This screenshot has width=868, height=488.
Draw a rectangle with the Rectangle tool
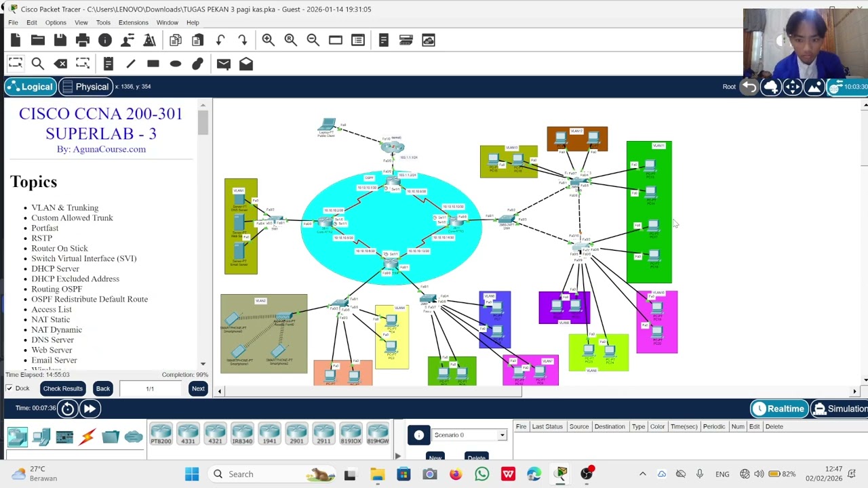click(153, 64)
